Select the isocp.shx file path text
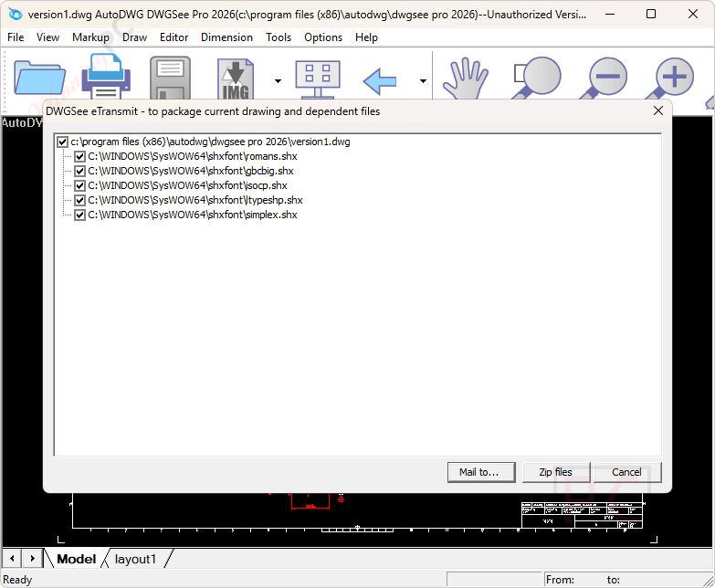The image size is (715, 588). click(x=187, y=185)
